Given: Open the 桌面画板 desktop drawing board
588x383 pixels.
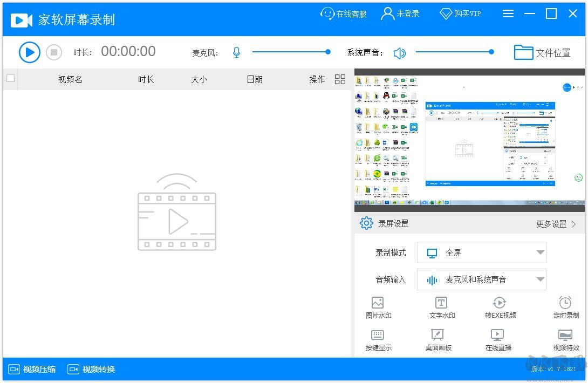Looking at the screenshot, I should point(439,340).
